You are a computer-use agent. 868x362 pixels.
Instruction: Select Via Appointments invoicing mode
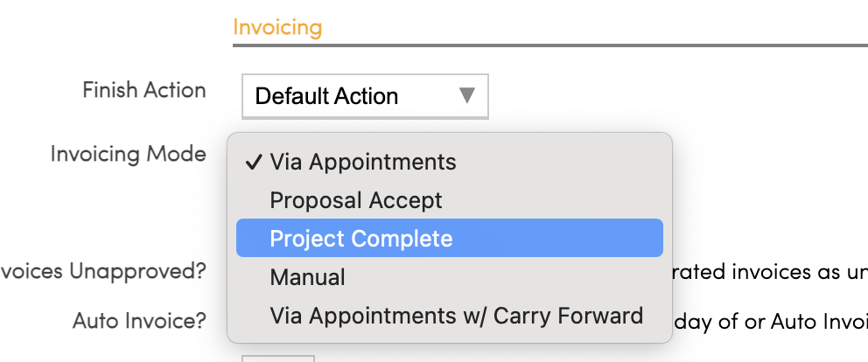[x=363, y=162]
